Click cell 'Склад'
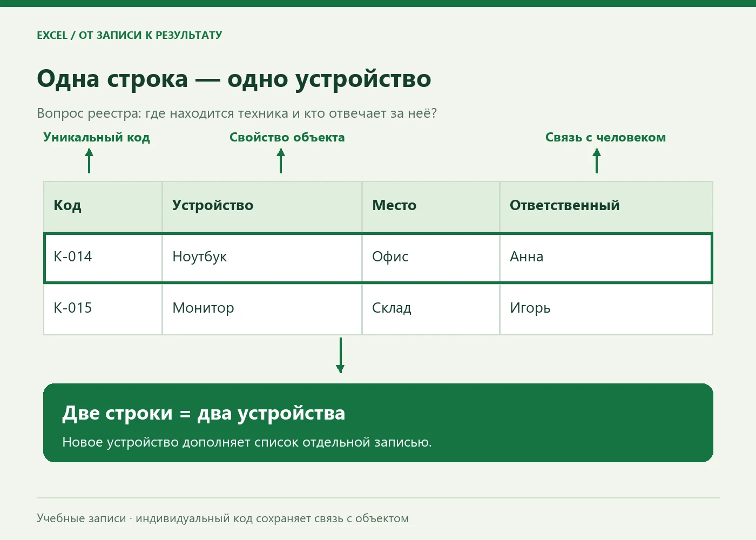 click(x=431, y=309)
